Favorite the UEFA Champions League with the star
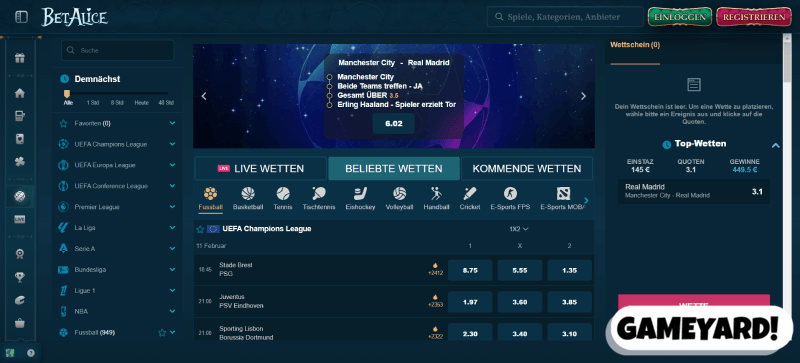 click(200, 229)
